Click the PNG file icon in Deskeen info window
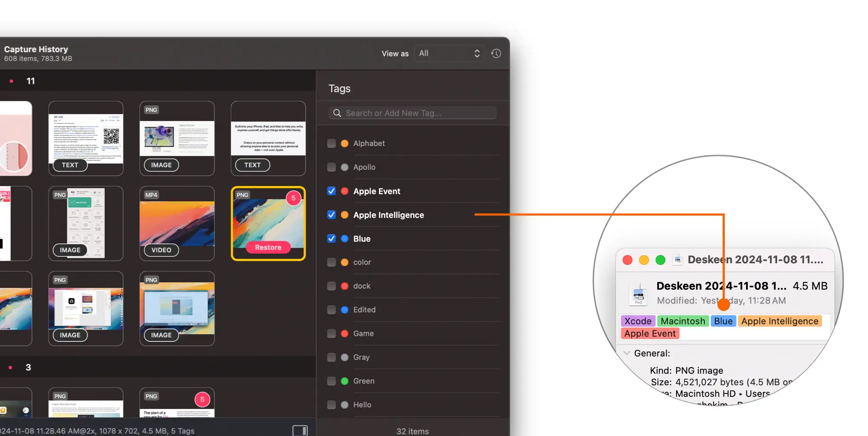This screenshot has width=868, height=436. click(x=638, y=294)
